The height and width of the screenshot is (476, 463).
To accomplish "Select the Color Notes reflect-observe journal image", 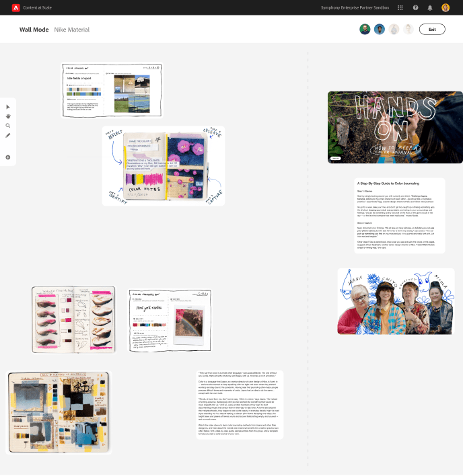I will [164, 166].
